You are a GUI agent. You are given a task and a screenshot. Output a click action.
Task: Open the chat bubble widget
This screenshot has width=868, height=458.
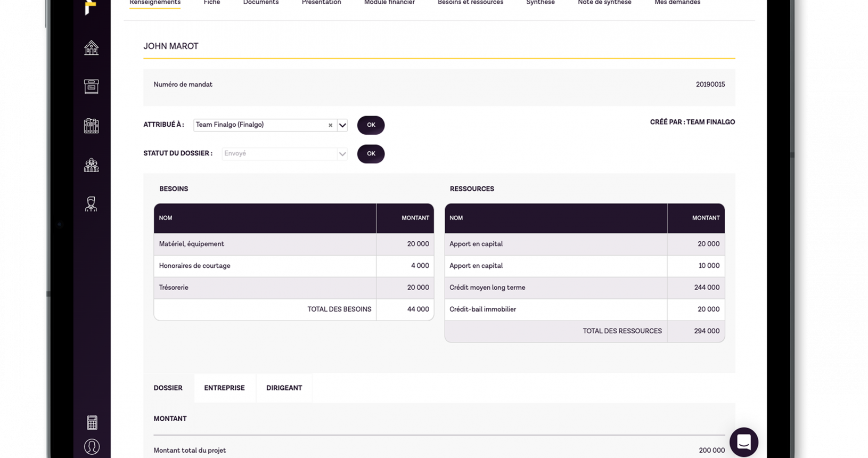[743, 441]
